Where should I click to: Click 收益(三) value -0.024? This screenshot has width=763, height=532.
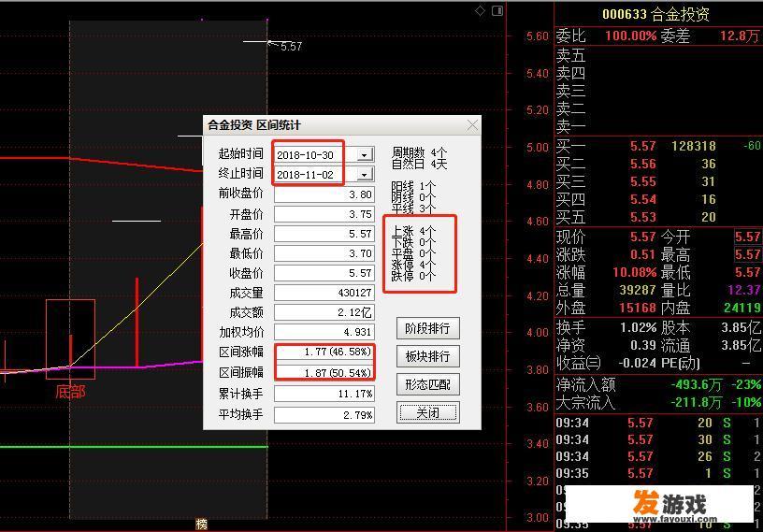pyautogui.click(x=637, y=364)
